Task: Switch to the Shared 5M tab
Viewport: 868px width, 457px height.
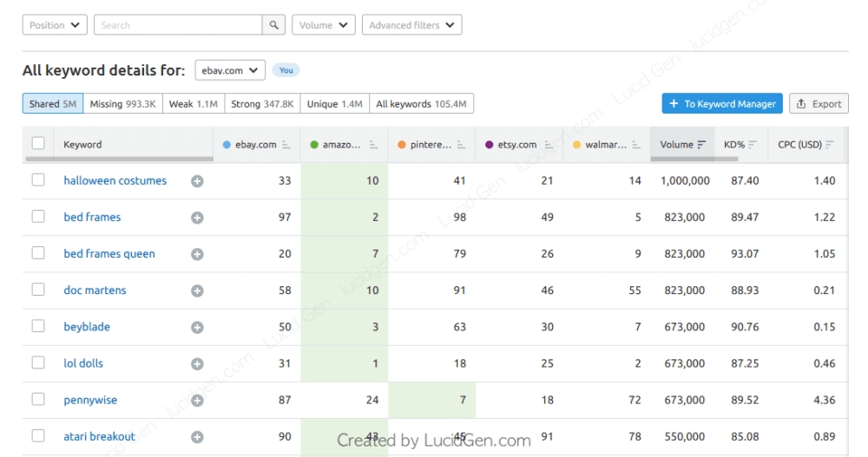Action: [x=53, y=103]
